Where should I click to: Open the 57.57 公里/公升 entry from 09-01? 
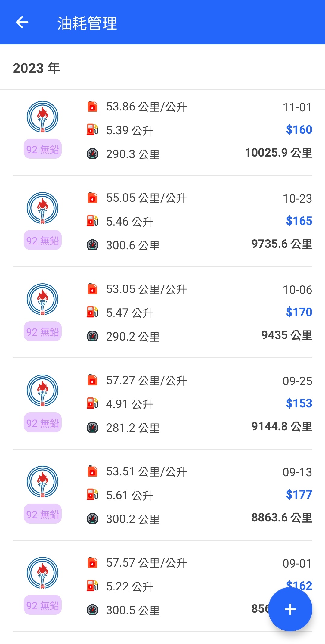pos(146,562)
